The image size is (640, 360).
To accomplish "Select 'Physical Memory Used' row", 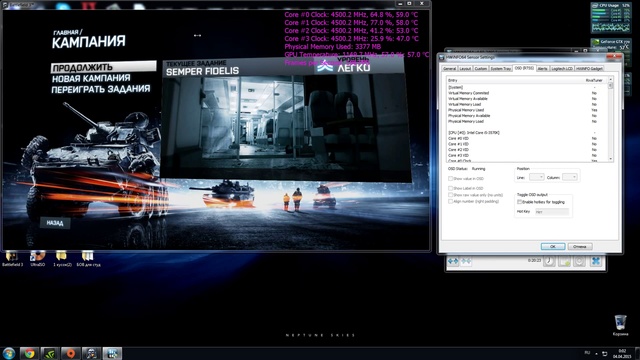I will (529, 110).
